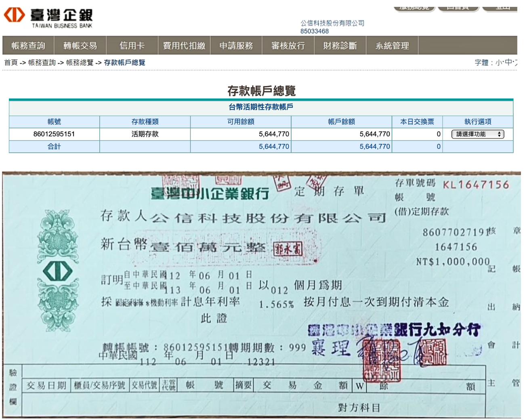Click the 存款帳戶總覽 page heading
Screen dimensions: 525x420
[261, 91]
